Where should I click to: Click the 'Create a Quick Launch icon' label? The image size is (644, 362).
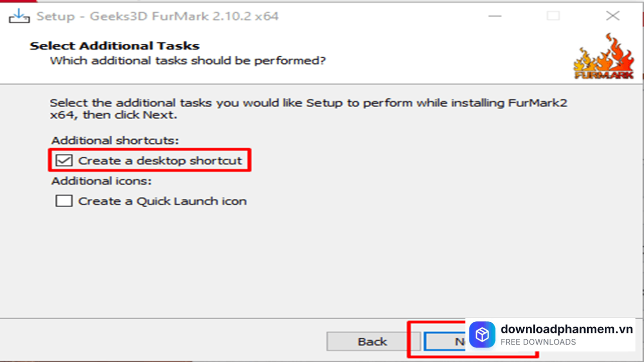tap(162, 201)
